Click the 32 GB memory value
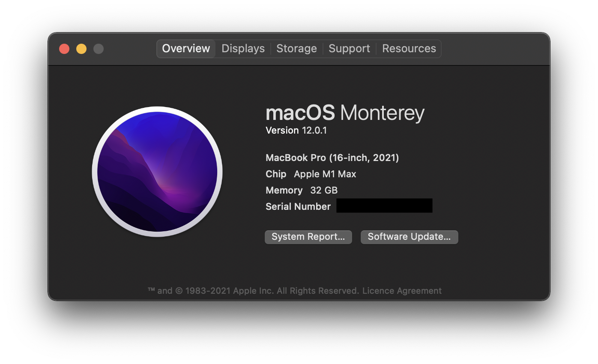 coord(324,191)
